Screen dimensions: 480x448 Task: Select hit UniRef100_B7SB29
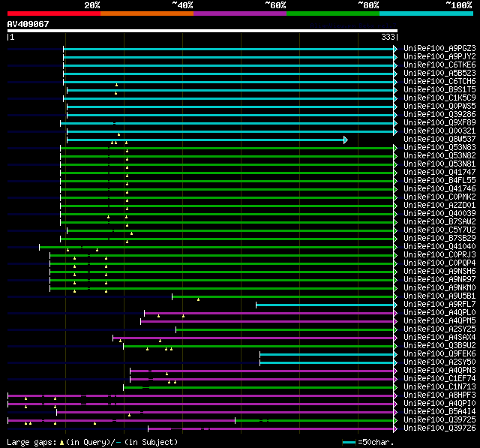439,239
